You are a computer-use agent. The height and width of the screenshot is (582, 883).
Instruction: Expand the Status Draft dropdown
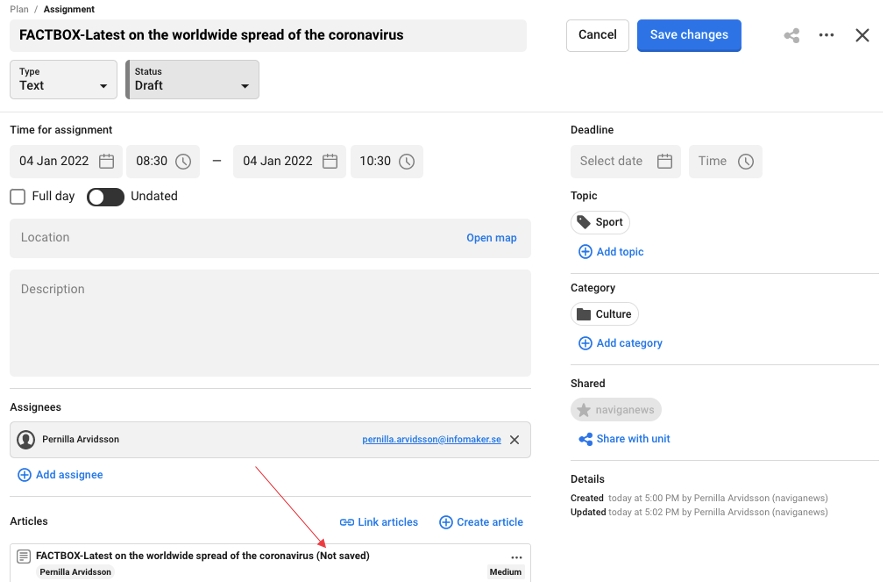(192, 80)
